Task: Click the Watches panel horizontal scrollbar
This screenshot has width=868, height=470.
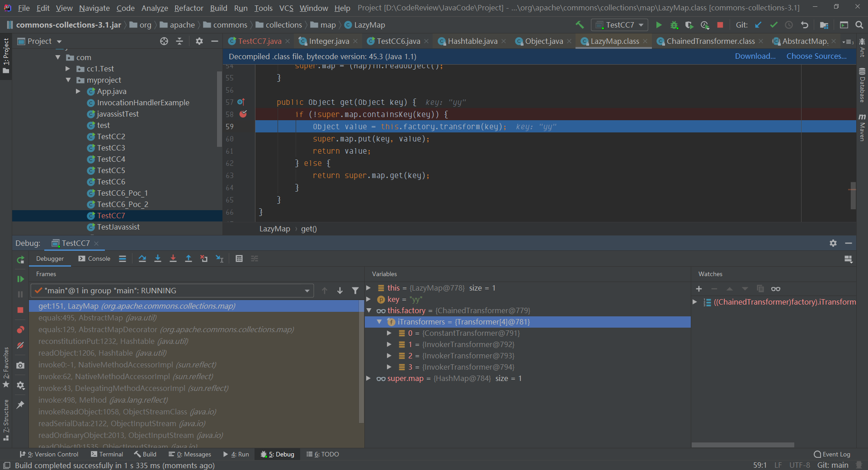Action: [743, 445]
